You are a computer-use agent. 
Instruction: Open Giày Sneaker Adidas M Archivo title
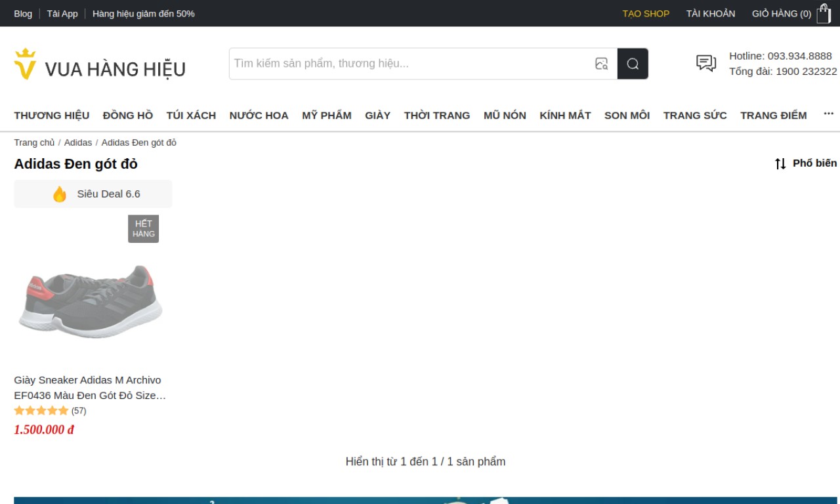90,388
